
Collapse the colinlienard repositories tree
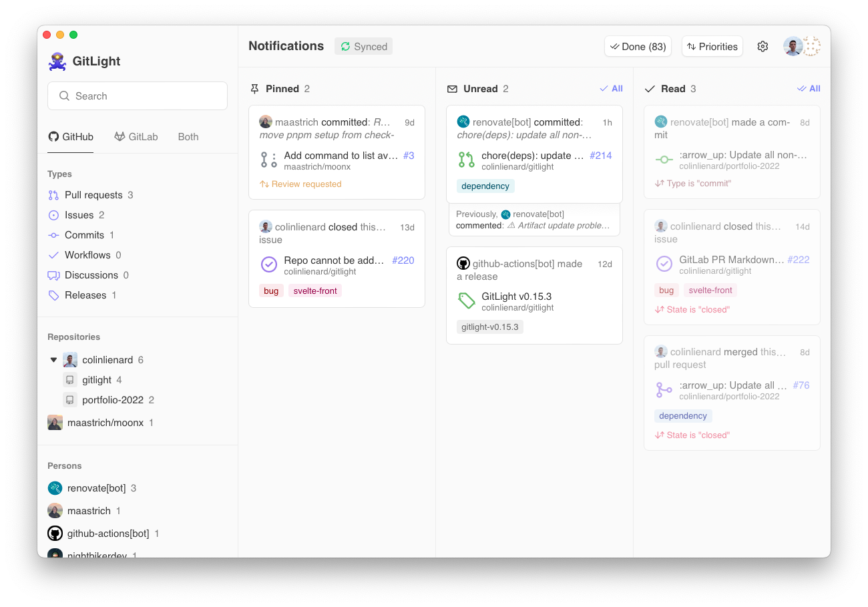pyautogui.click(x=53, y=360)
